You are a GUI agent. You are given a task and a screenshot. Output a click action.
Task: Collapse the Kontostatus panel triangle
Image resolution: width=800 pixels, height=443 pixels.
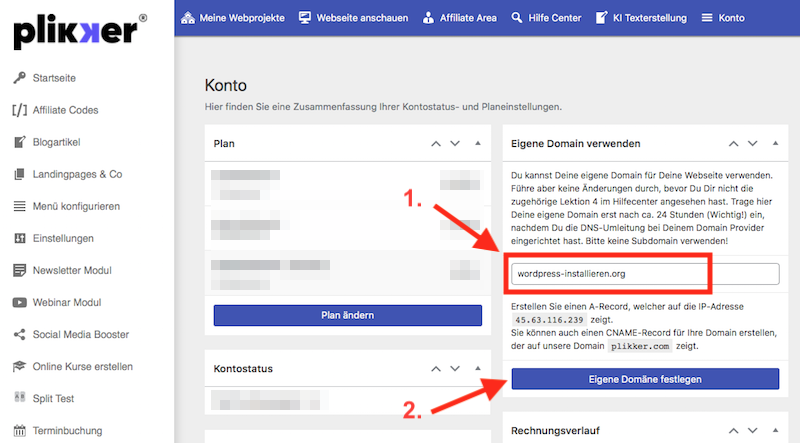(478, 368)
